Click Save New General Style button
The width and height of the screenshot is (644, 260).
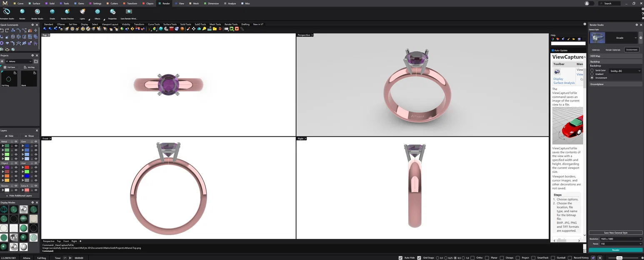coord(616,233)
